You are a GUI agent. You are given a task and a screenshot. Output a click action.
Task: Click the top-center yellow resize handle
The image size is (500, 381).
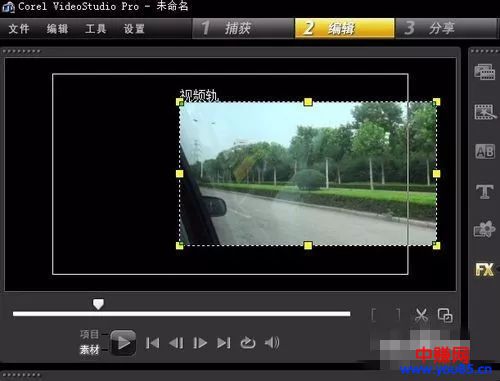coord(308,102)
